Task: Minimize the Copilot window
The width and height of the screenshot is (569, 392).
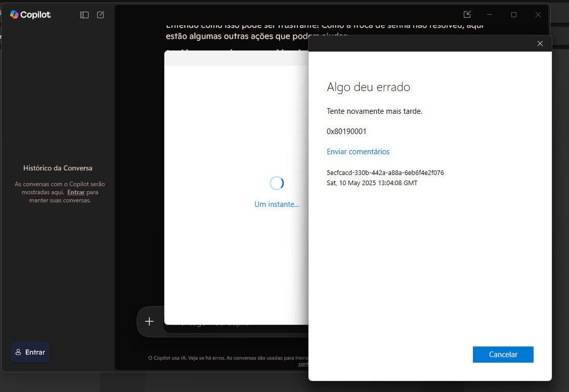Action: coord(490,15)
